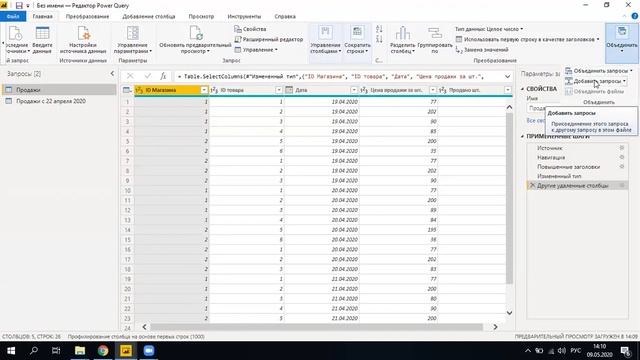This screenshot has width=640, height=360.
Task: Click Использовать первую строку в качестве заголовков
Action: 528,39
